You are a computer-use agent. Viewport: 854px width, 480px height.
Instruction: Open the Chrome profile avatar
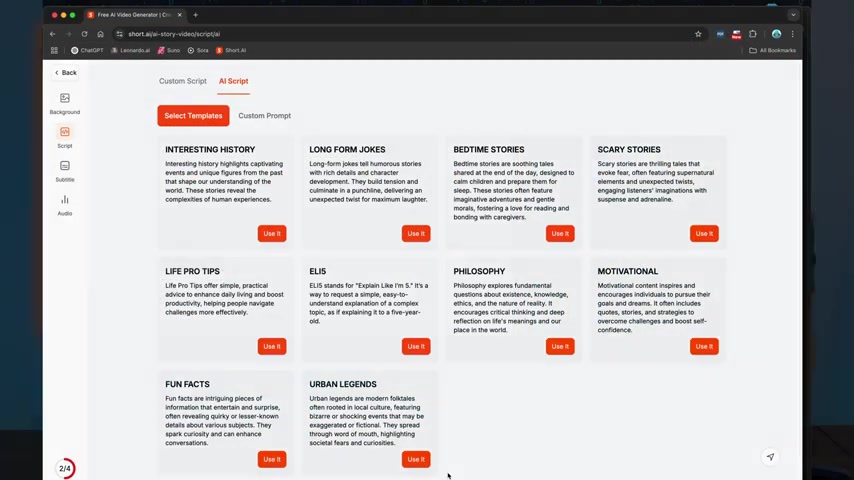point(776,34)
